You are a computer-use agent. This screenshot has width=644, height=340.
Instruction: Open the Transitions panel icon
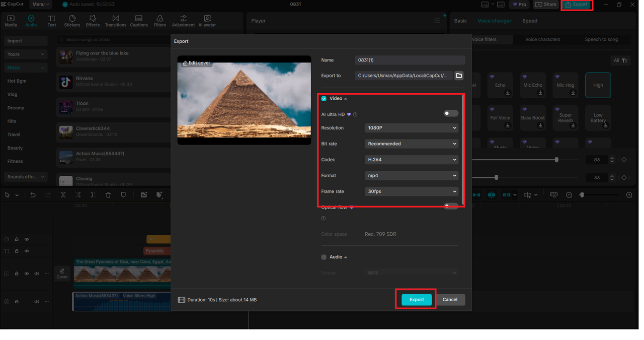(116, 21)
